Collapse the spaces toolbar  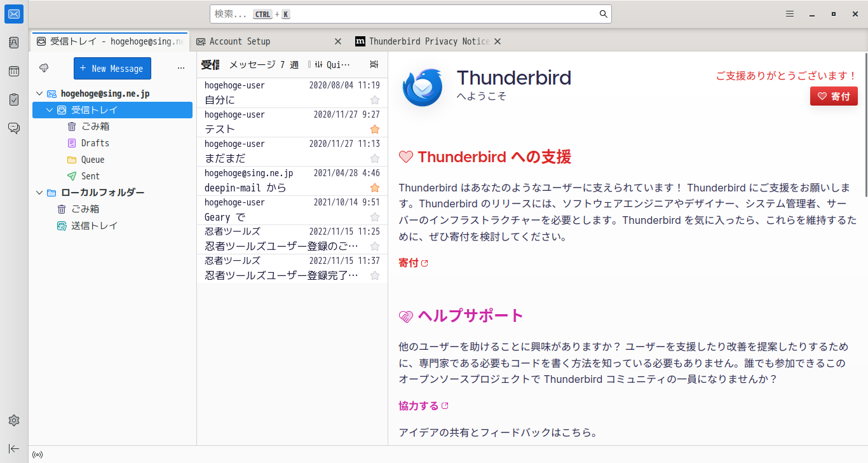(14, 448)
